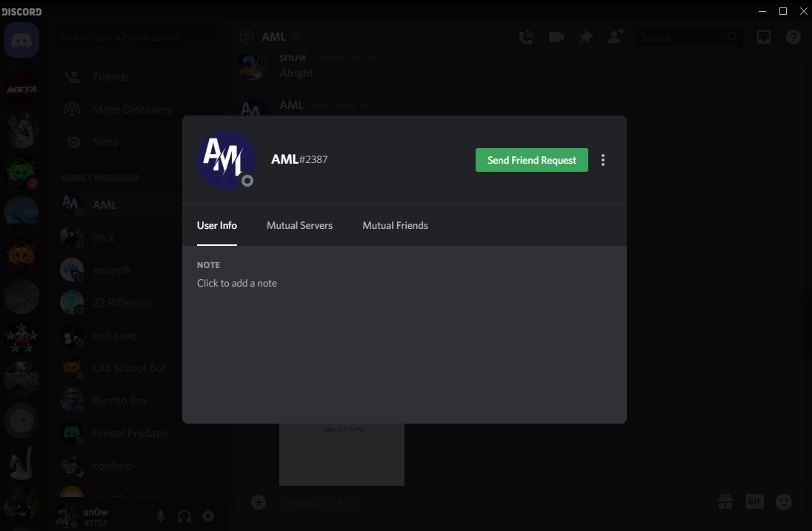
Task: Click snOw user panel avatar
Action: coord(67,516)
